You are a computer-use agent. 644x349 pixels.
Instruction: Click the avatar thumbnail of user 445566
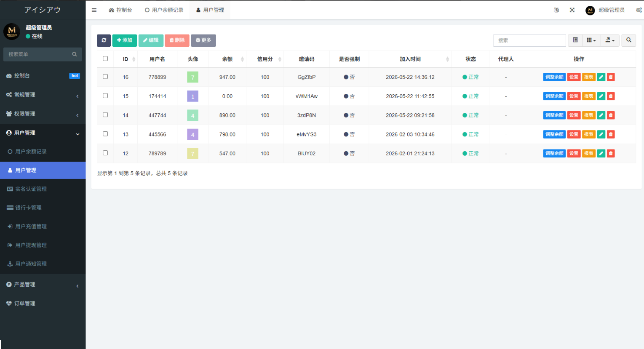coord(192,135)
